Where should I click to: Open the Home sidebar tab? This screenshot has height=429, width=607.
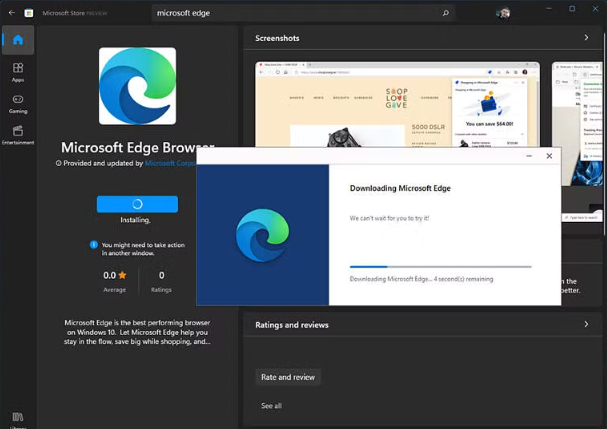[x=18, y=40]
